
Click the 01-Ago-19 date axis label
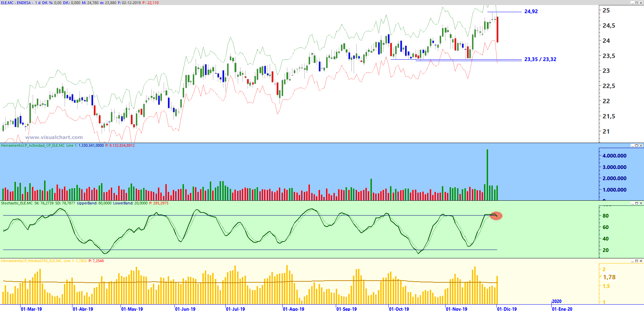[293, 309]
